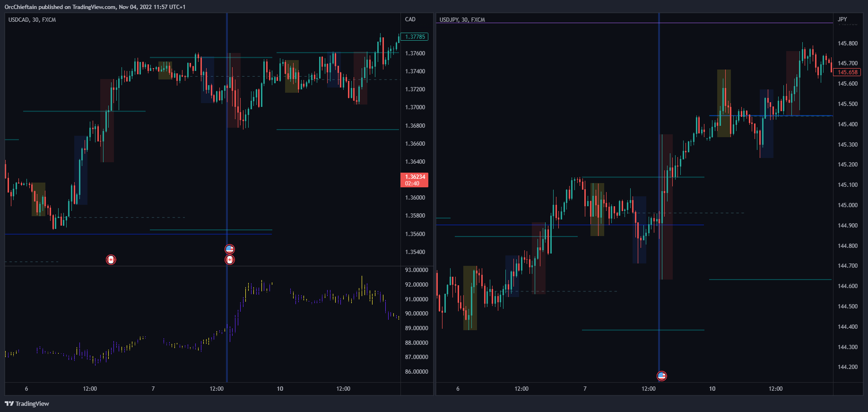The height and width of the screenshot is (412, 868).
Task: Click 145.200 on the JPY price scale
Action: pos(848,165)
